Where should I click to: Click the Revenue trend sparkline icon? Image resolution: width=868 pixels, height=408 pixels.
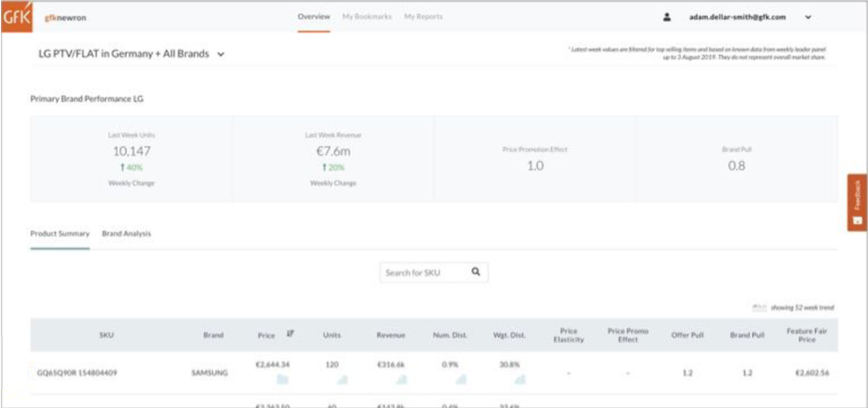pyautogui.click(x=401, y=379)
